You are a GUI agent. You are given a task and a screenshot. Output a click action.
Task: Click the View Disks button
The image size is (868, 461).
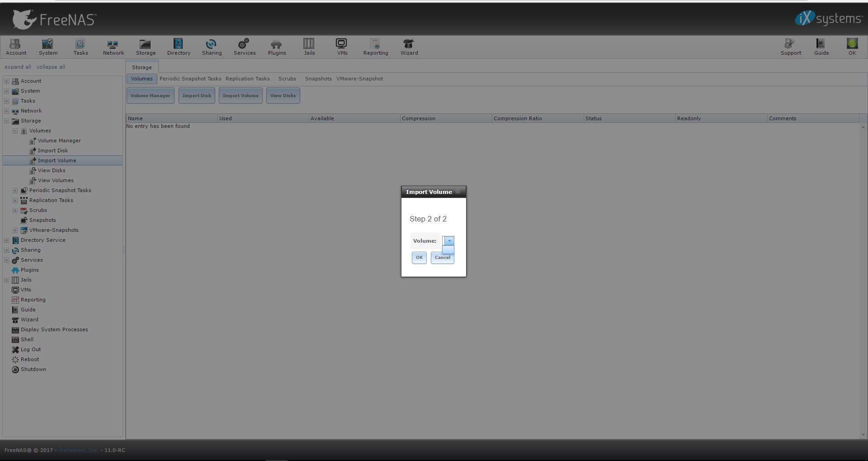[283, 95]
